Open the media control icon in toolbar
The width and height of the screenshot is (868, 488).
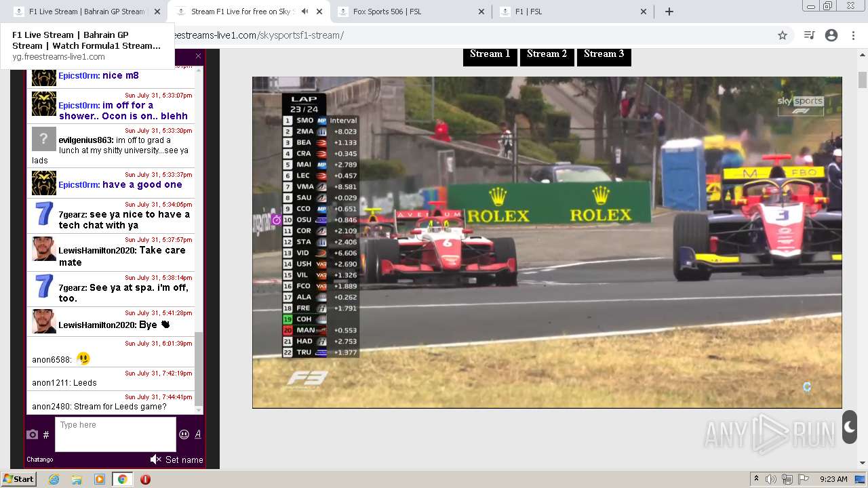(809, 35)
